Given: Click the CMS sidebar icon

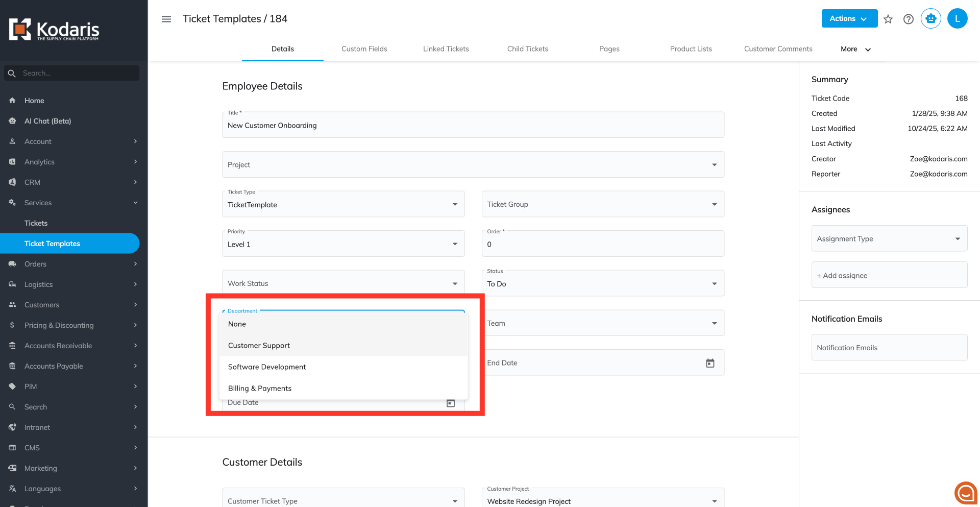Looking at the screenshot, I should point(12,448).
